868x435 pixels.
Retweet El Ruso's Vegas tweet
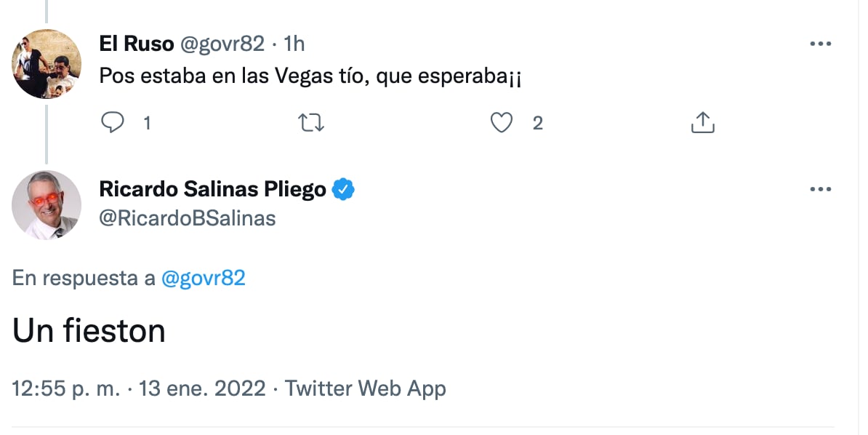pos(311,123)
